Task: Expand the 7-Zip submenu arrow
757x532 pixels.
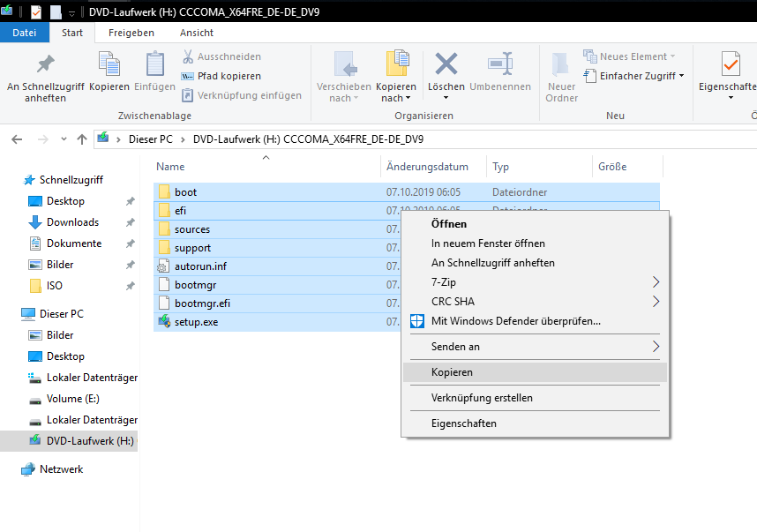Action: (x=656, y=282)
